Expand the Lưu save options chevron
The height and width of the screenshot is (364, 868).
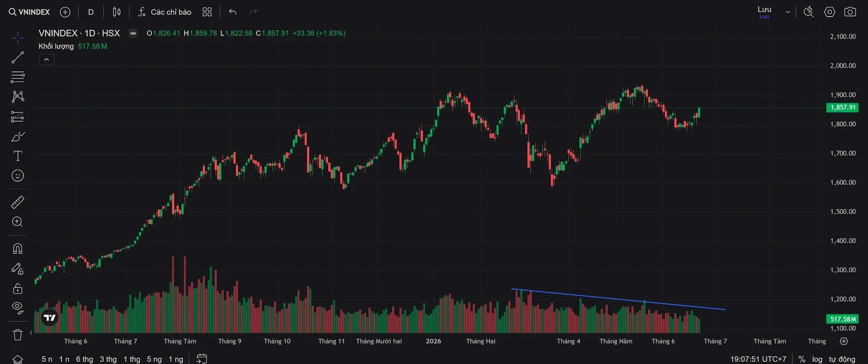[x=788, y=12]
